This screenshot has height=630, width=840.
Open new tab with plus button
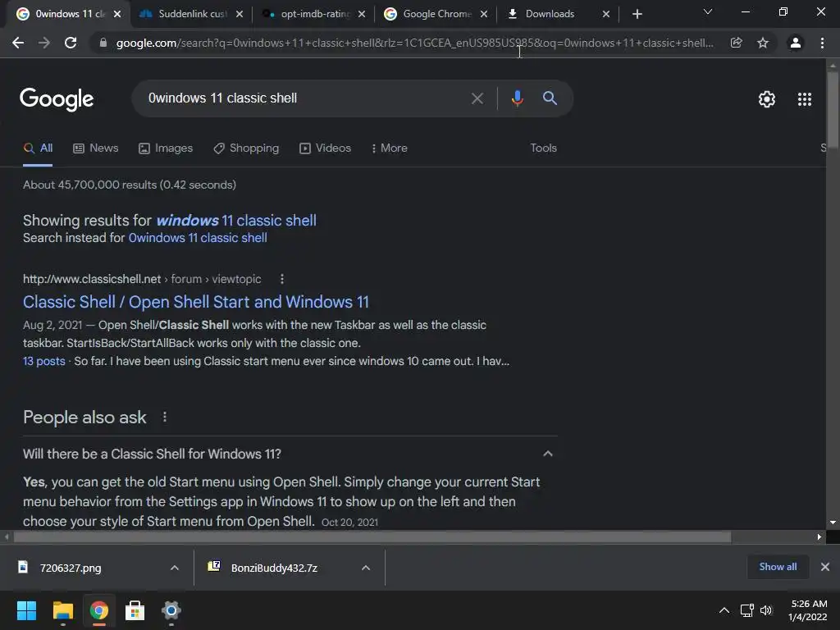pos(637,14)
